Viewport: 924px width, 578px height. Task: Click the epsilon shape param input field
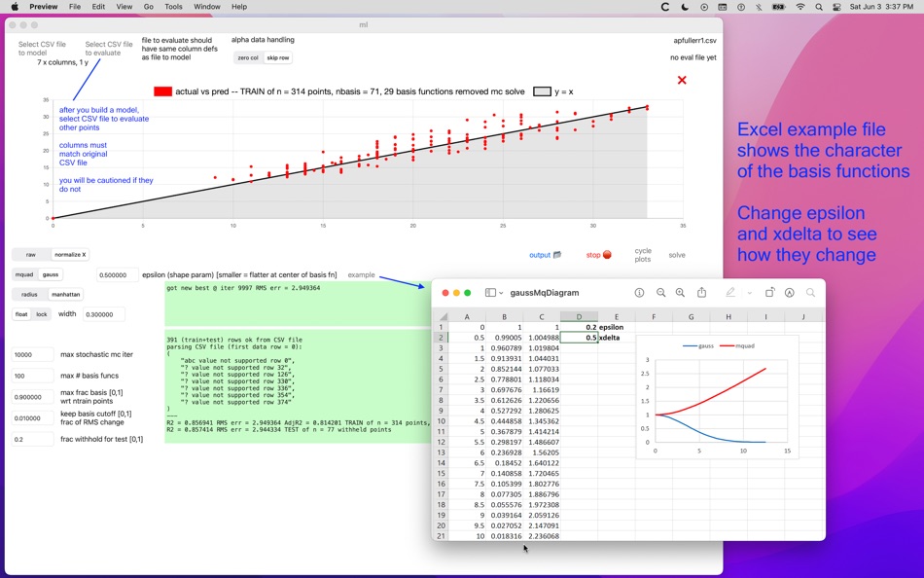coord(118,274)
